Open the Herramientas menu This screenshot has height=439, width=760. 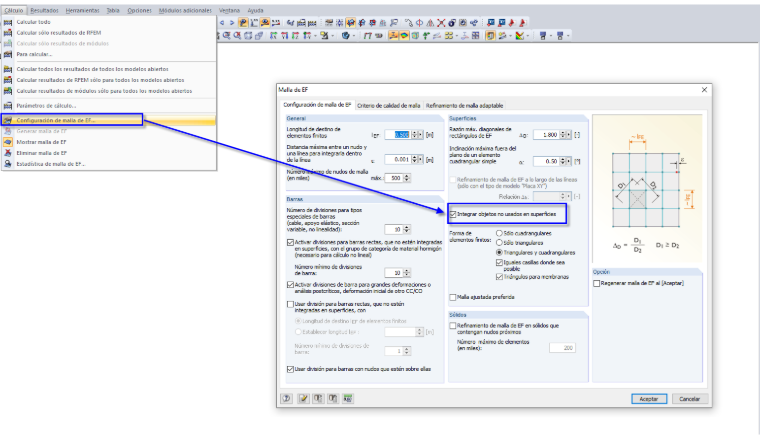click(x=82, y=10)
